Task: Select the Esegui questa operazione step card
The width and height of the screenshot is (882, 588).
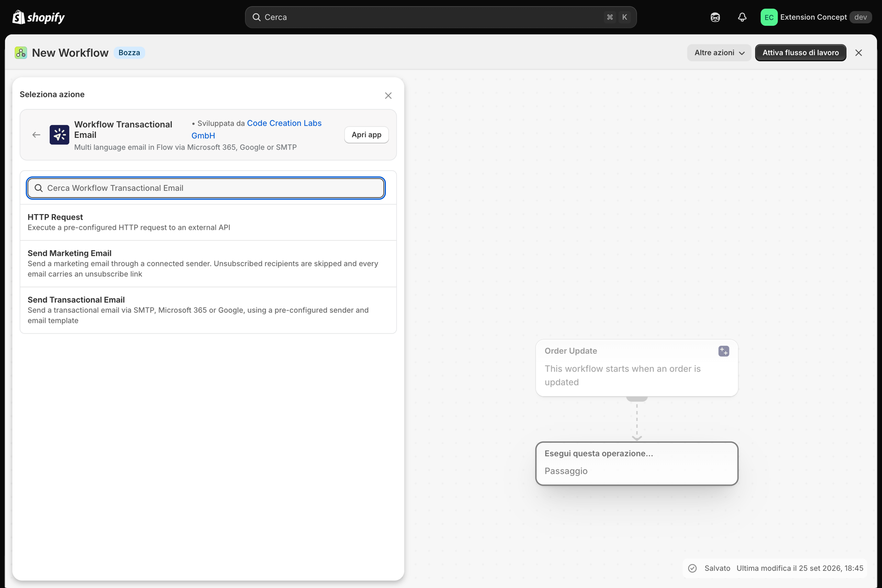Action: click(x=637, y=464)
